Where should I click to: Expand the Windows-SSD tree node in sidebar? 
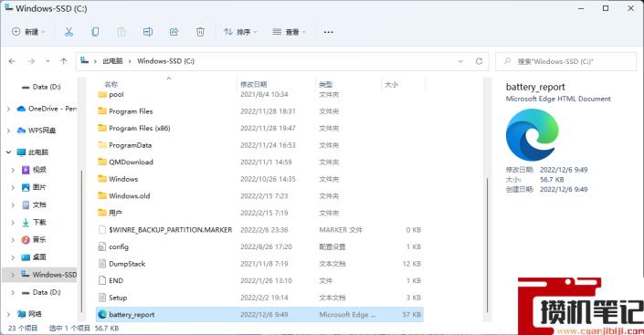[13, 275]
